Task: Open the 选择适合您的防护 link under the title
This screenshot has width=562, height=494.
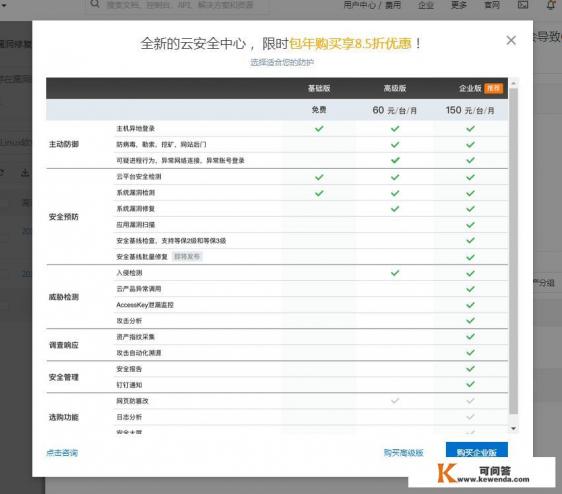Action: [282, 62]
